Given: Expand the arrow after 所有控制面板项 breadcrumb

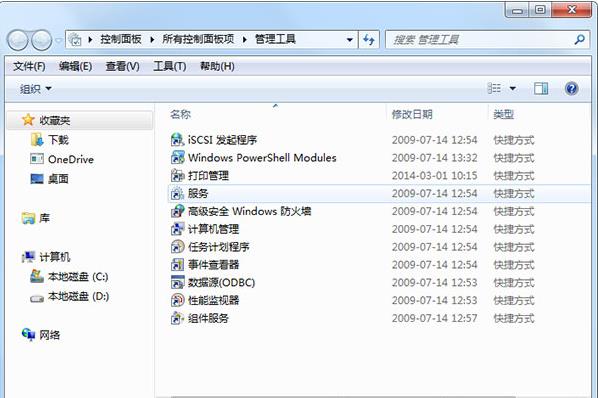Looking at the screenshot, I should pyautogui.click(x=244, y=39).
